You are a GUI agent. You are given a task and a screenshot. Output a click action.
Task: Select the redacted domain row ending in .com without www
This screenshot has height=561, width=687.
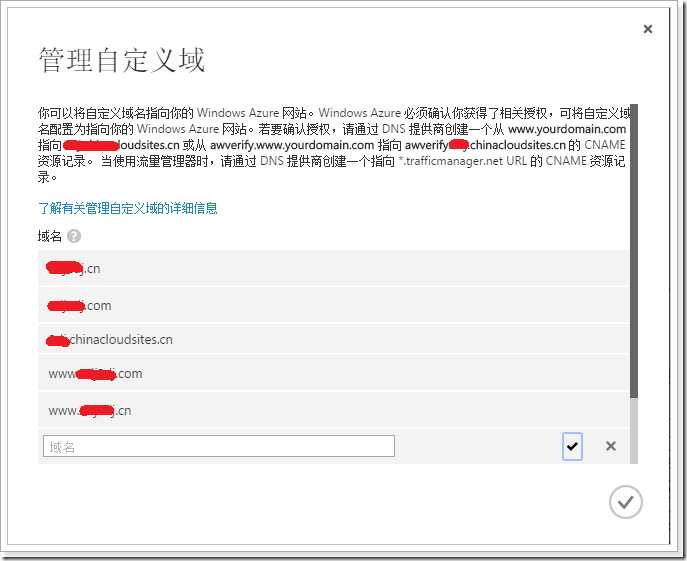tap(334, 305)
